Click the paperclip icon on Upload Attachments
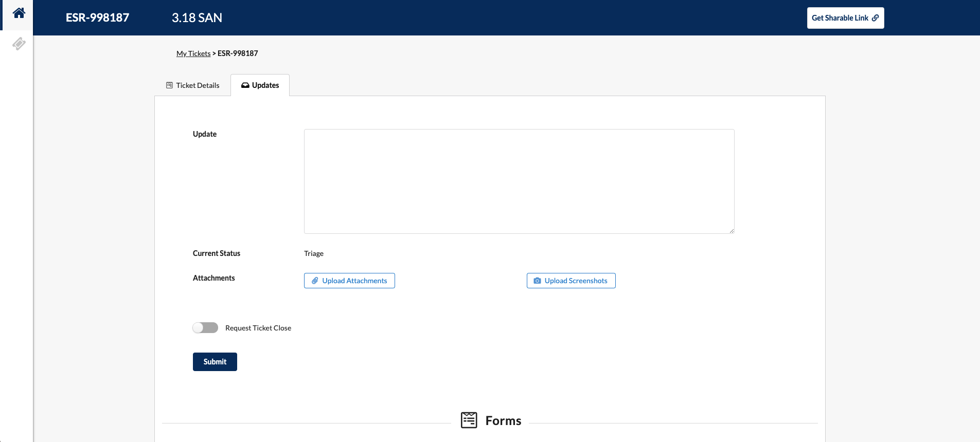This screenshot has height=442, width=980. click(315, 281)
